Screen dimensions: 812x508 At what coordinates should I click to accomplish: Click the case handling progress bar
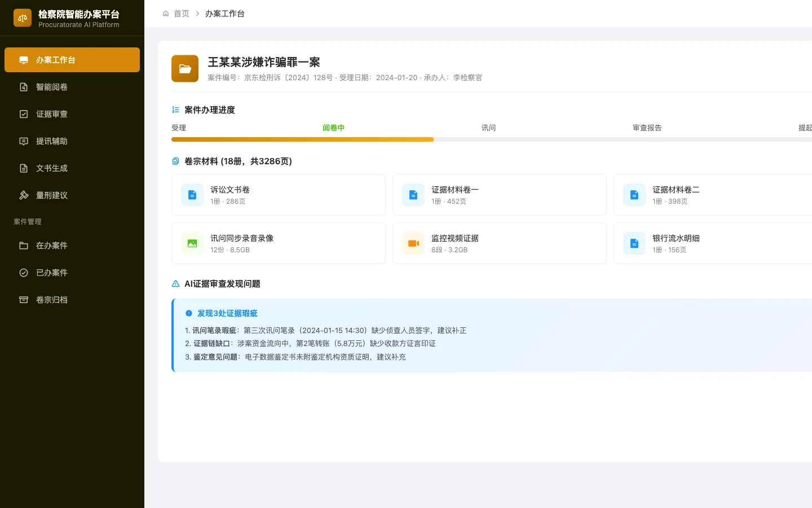pos(492,139)
